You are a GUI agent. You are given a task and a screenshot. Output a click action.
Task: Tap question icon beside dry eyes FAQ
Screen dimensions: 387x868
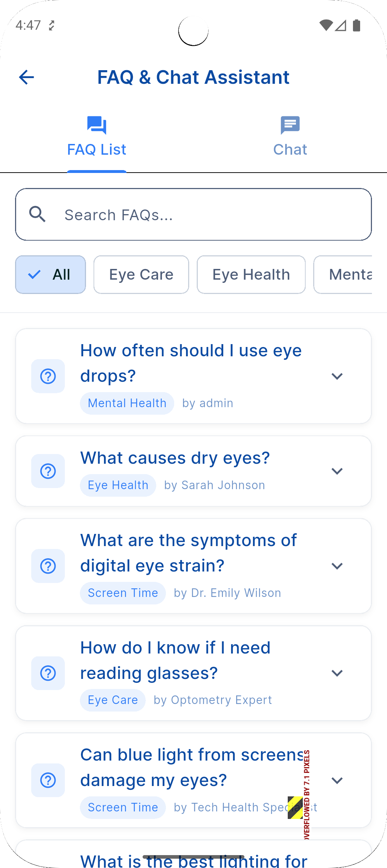pyautogui.click(x=48, y=471)
